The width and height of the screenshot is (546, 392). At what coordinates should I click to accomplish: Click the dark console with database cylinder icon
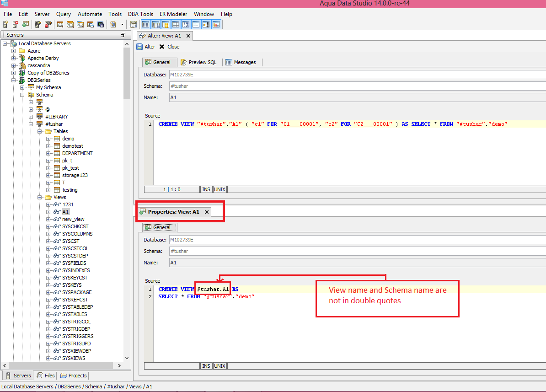click(101, 24)
